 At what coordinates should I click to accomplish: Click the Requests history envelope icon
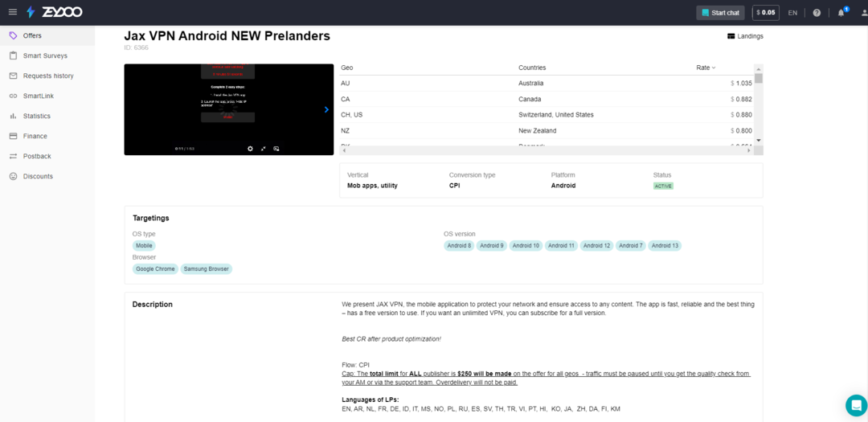(x=14, y=76)
